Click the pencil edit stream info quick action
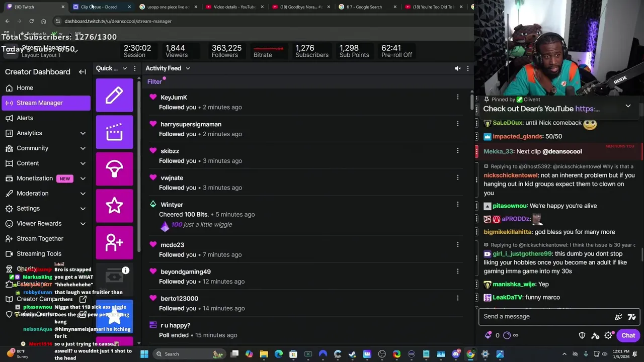 [x=115, y=95]
